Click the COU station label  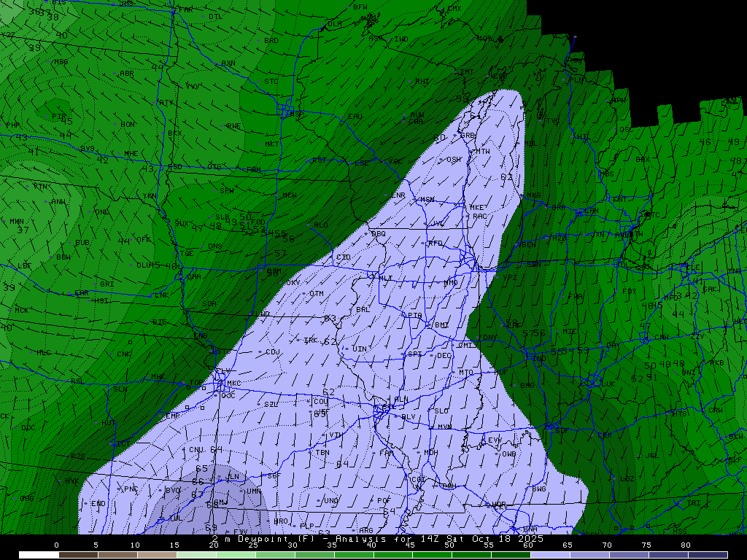[x=321, y=402]
